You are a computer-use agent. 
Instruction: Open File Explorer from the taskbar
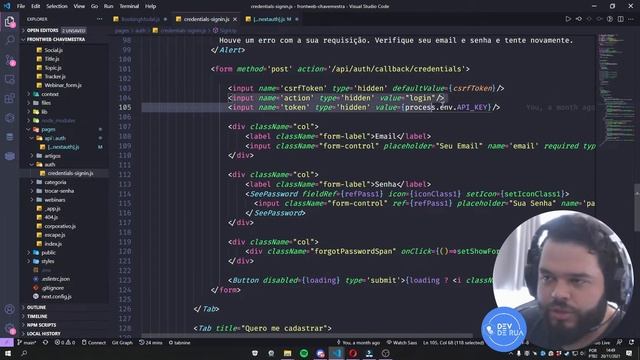287,353
